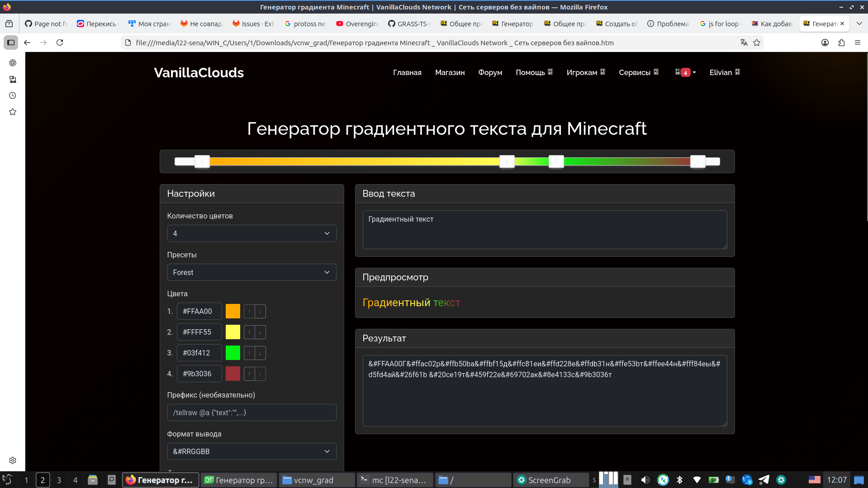Image resolution: width=868 pixels, height=488 pixels.
Task: Open the Firefox hamburger application menu
Action: pyautogui.click(x=857, y=43)
